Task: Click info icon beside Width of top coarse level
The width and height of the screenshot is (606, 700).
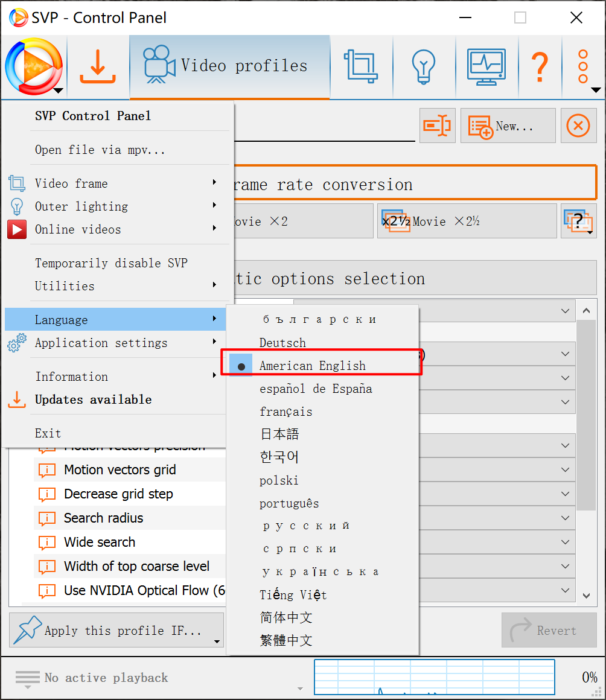Action: (47, 567)
